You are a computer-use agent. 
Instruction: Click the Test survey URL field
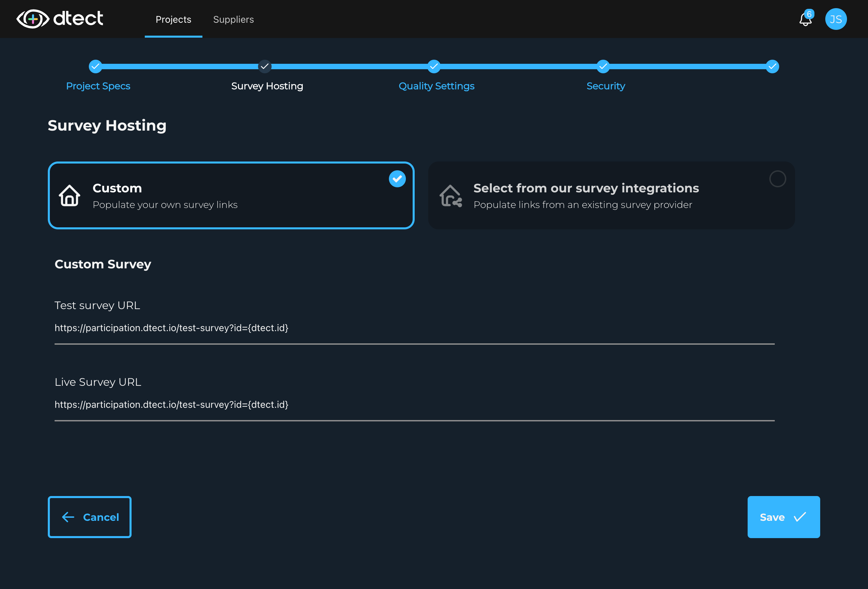pyautogui.click(x=415, y=328)
